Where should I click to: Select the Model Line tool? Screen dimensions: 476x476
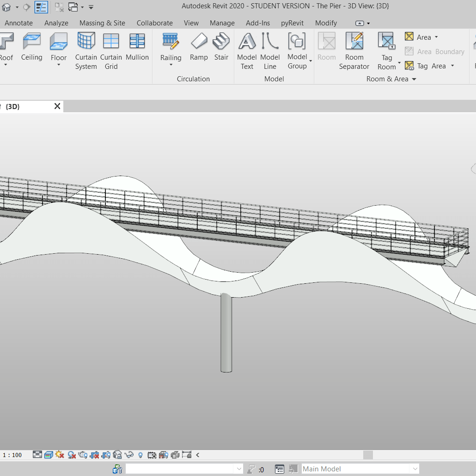(x=270, y=46)
